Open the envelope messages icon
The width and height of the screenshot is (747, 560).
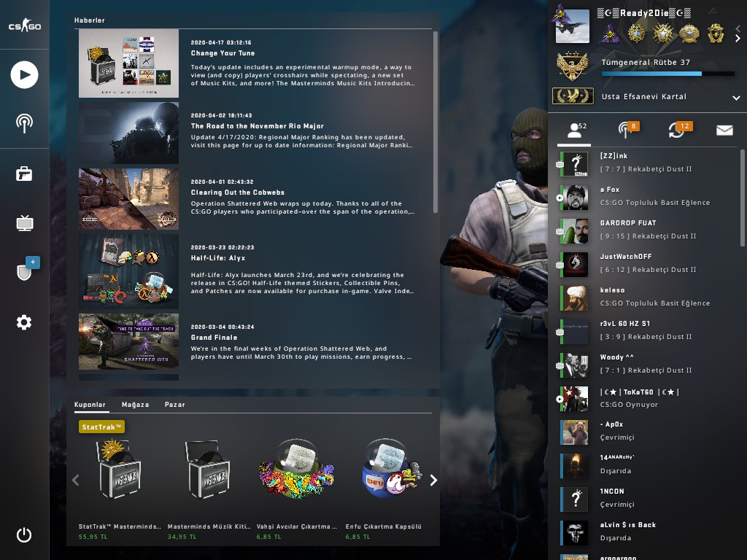724,130
